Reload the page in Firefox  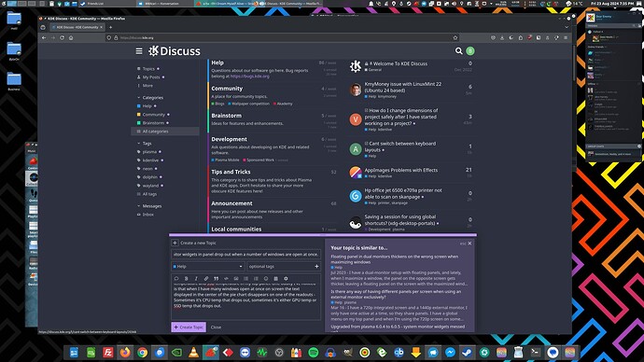(62, 37)
